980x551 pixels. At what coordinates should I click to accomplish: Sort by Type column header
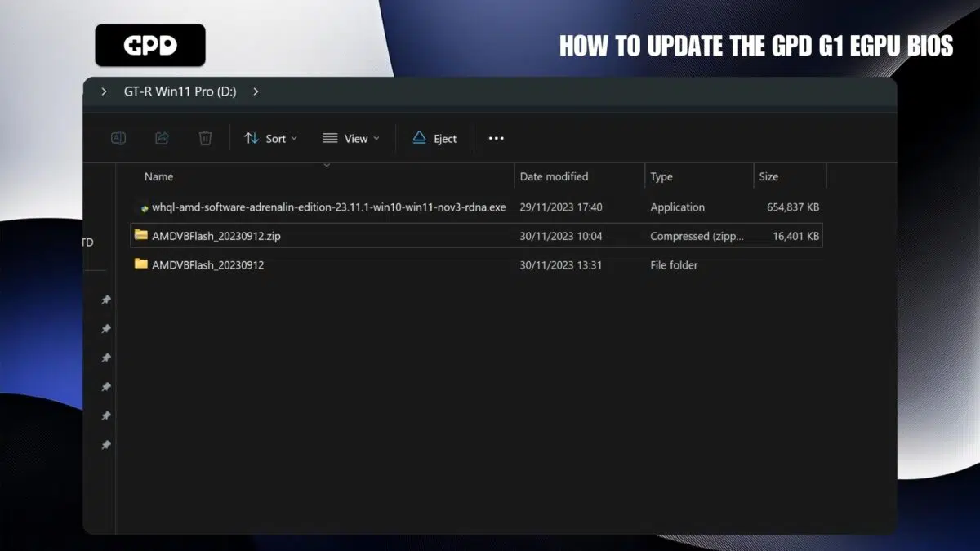click(x=661, y=176)
